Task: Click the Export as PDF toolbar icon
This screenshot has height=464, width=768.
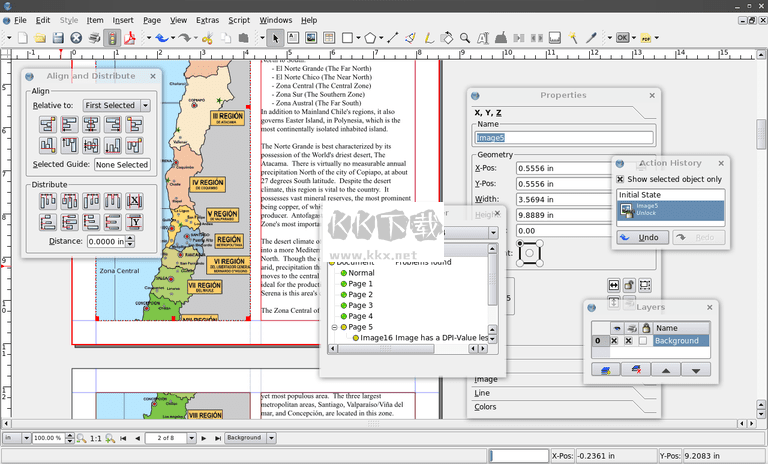Action: 129,38
